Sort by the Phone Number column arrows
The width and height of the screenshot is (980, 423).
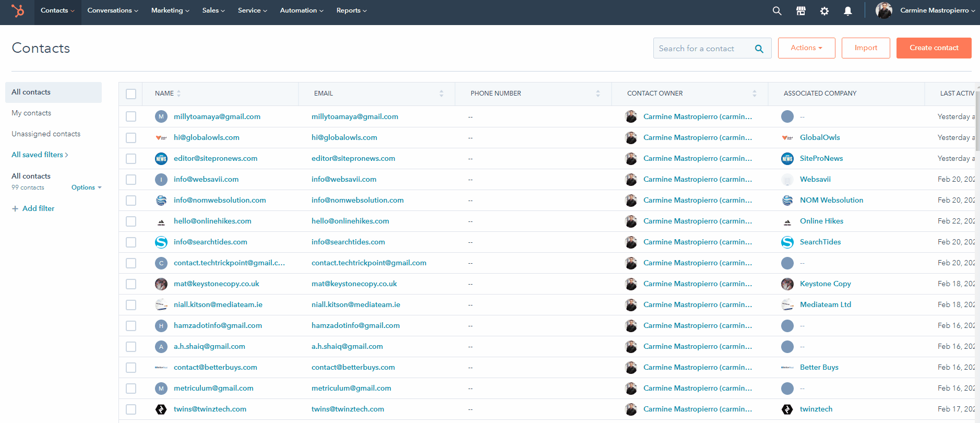click(598, 93)
